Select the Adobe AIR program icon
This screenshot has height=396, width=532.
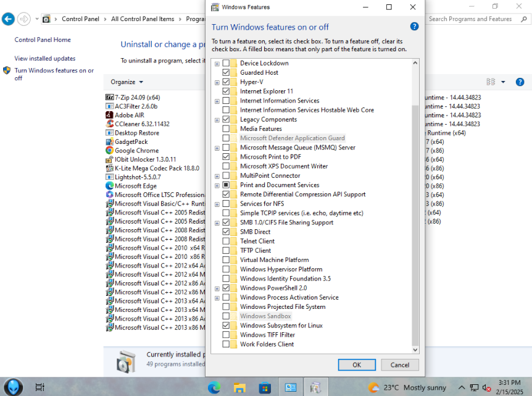point(109,115)
